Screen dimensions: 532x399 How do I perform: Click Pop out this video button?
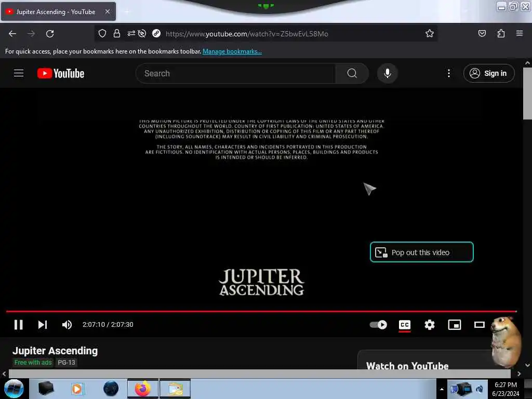[421, 252]
